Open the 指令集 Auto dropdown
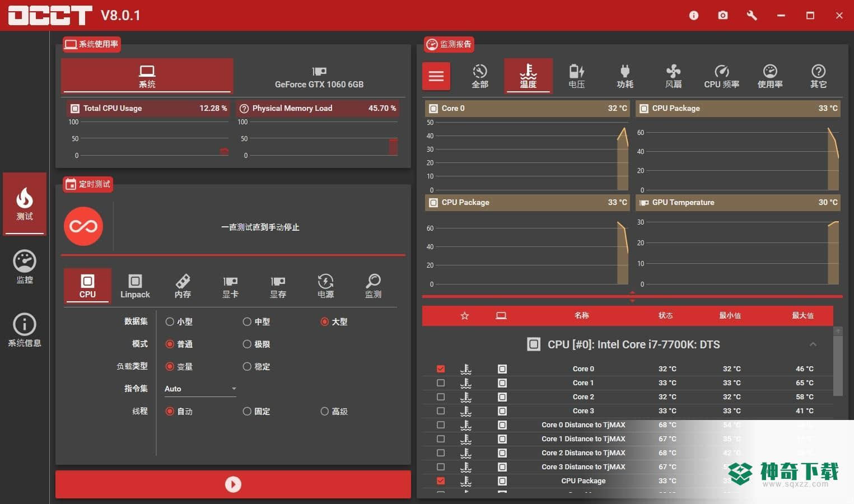This screenshot has width=854, height=504. point(200,389)
